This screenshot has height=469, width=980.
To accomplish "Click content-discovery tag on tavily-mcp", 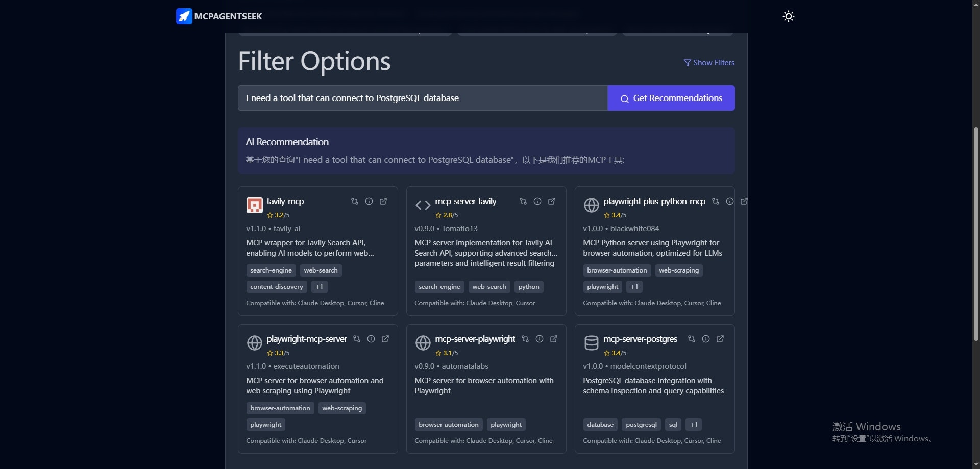I will [x=277, y=287].
